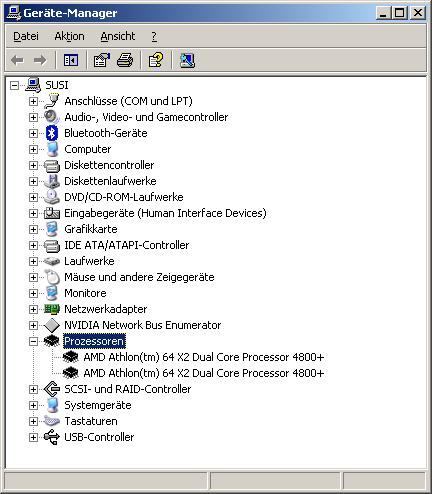
Task: Click the Anschlüsse (COM und LPT) port icon
Action: (52, 101)
